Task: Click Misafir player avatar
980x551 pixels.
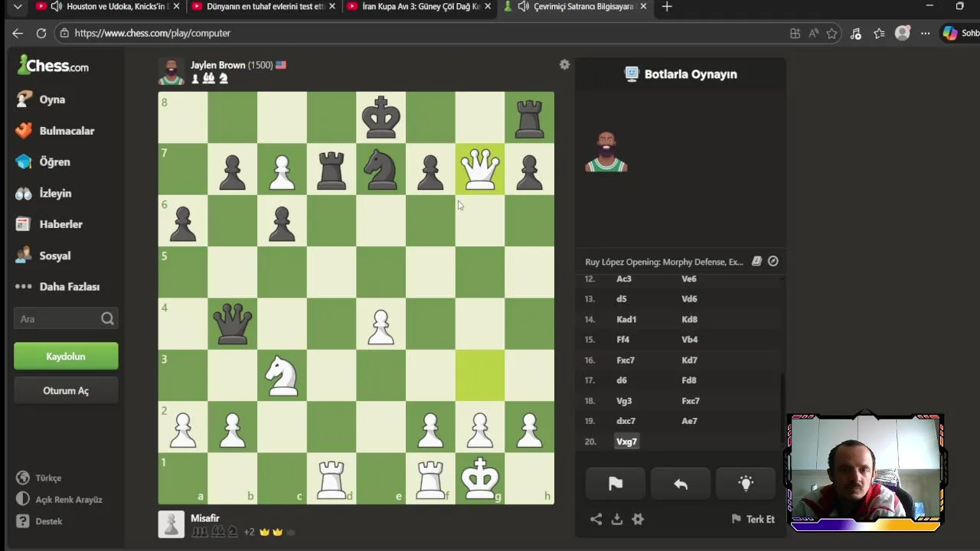Action: [171, 524]
